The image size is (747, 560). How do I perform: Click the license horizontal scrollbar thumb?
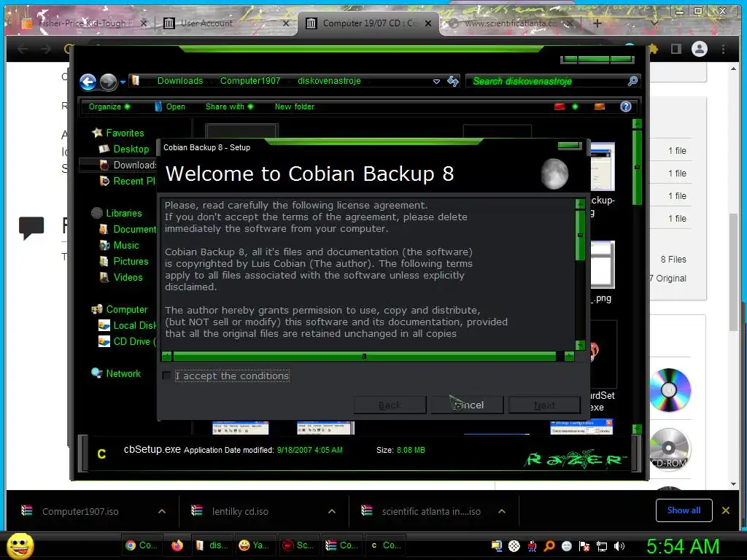[x=364, y=356]
